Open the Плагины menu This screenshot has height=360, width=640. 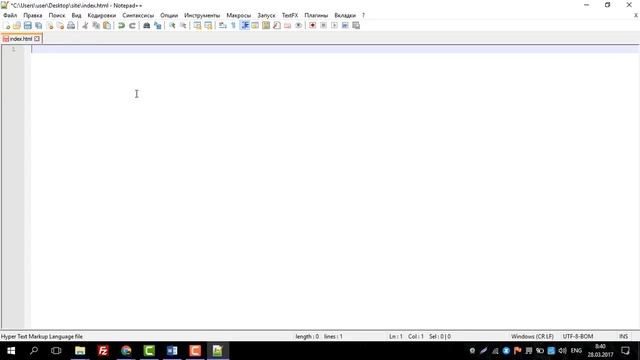316,15
